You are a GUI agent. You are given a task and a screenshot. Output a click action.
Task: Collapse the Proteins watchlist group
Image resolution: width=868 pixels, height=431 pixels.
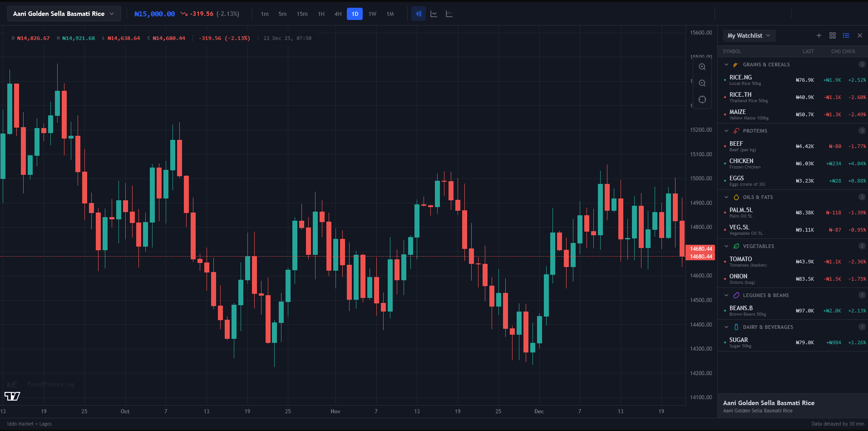[726, 131]
